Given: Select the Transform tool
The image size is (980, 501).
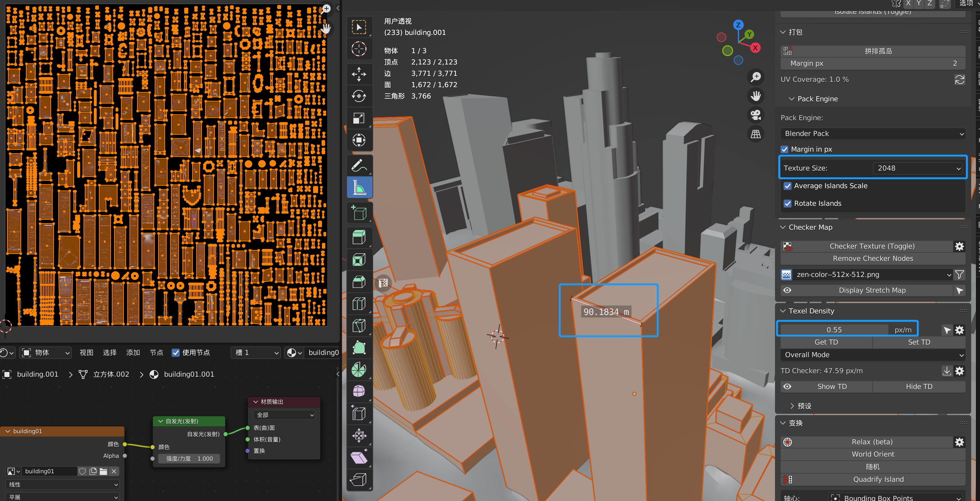Looking at the screenshot, I should coord(359,140).
